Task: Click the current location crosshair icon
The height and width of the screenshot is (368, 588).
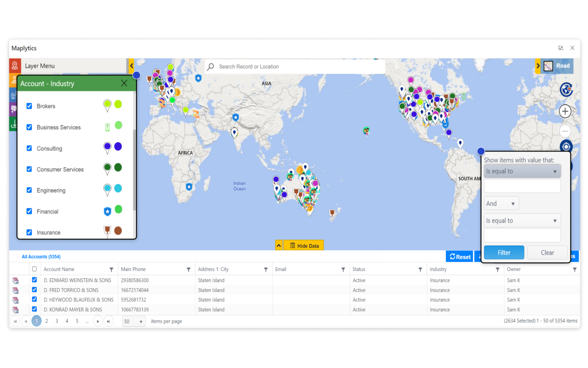Action: point(566,146)
